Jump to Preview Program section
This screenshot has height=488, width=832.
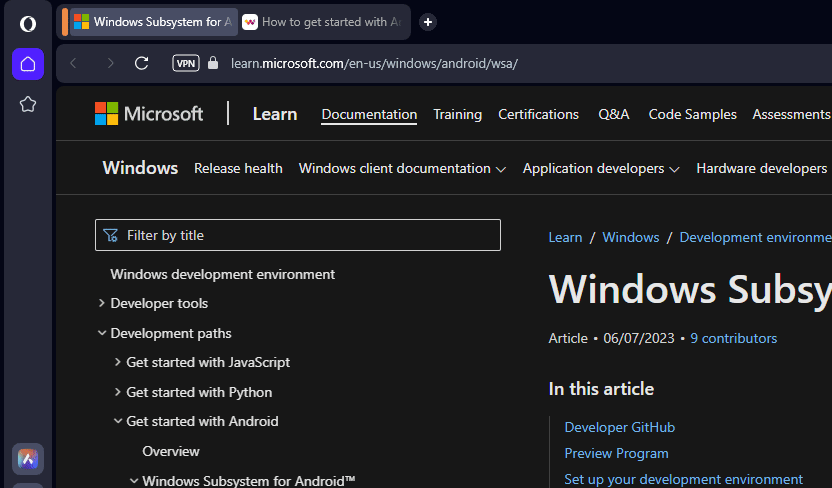(616, 454)
